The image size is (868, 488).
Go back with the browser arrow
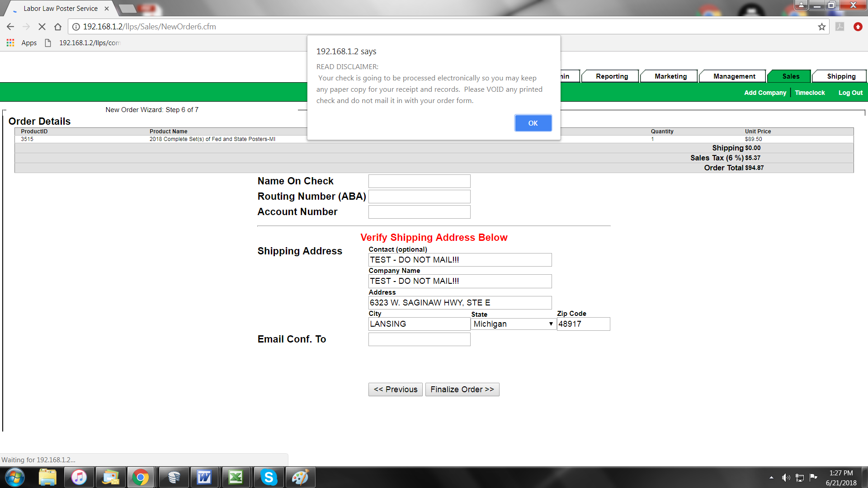tap(10, 27)
